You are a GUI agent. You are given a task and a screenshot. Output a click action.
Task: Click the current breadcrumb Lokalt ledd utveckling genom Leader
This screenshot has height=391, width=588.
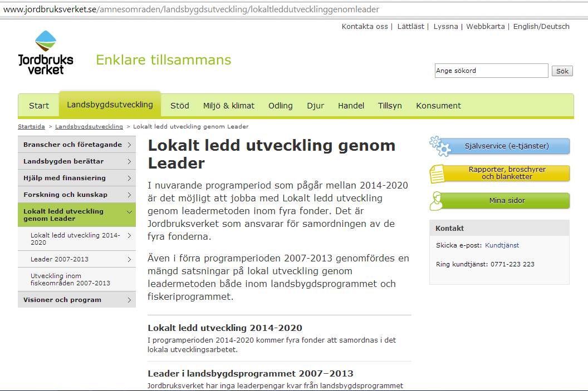click(x=190, y=127)
